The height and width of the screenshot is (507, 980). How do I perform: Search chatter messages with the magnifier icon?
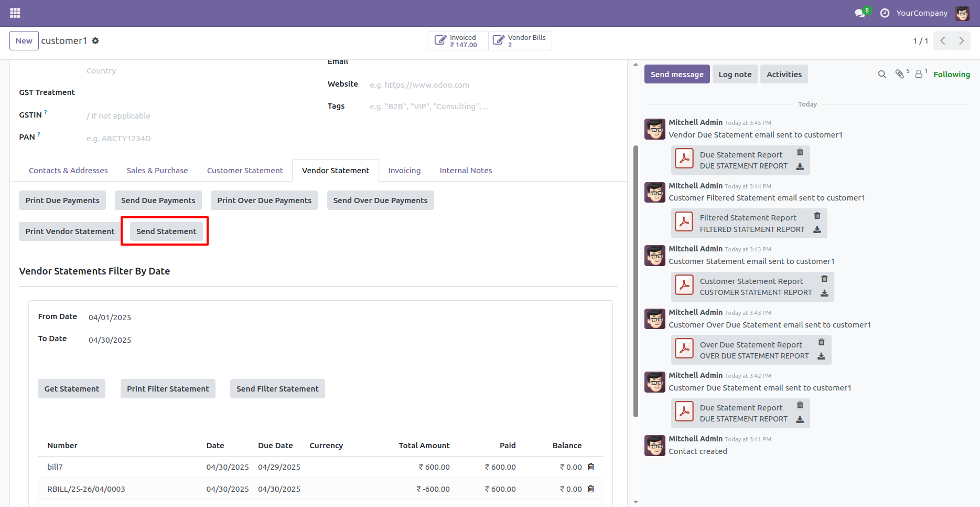click(881, 74)
